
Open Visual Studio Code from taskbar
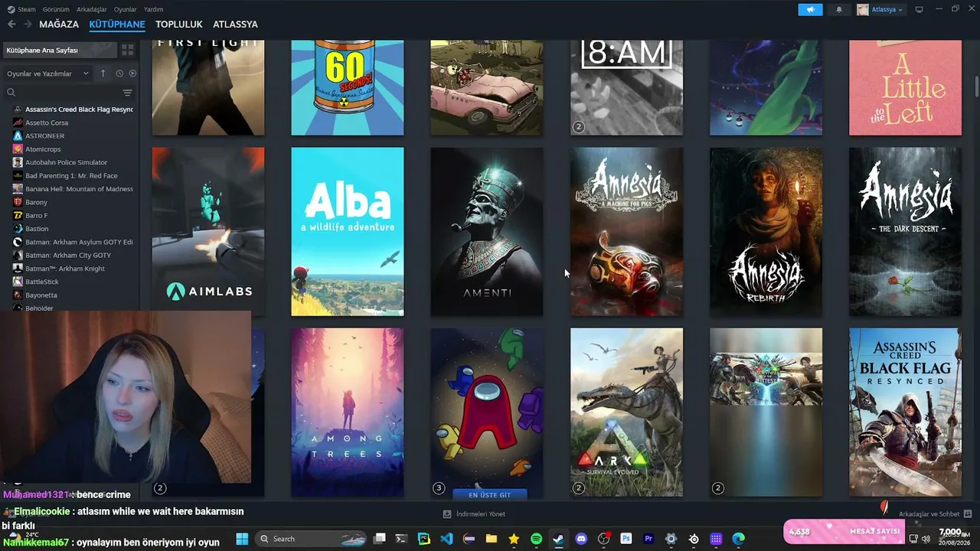[x=446, y=539]
